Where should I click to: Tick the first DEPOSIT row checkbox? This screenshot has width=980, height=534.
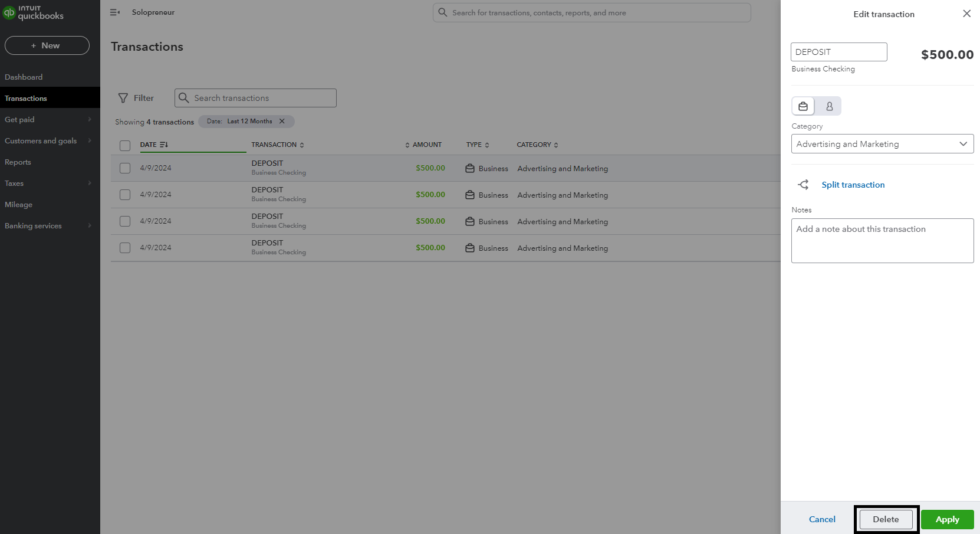pyautogui.click(x=125, y=168)
